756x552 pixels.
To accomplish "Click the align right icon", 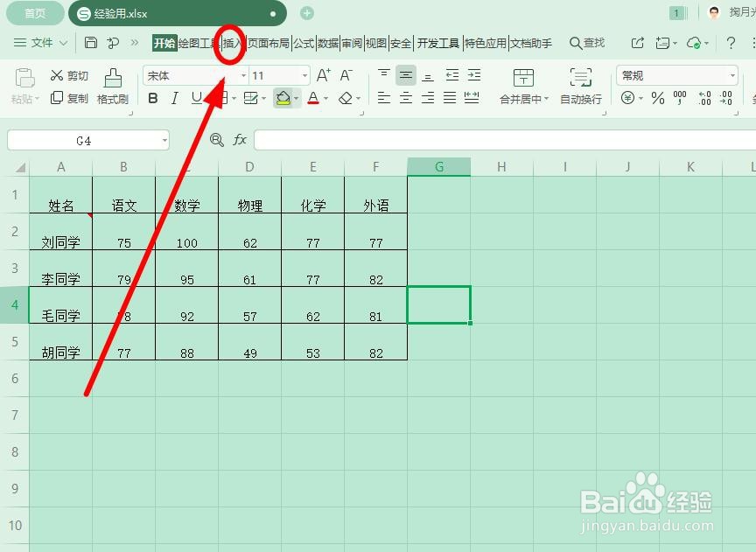I will (x=428, y=98).
